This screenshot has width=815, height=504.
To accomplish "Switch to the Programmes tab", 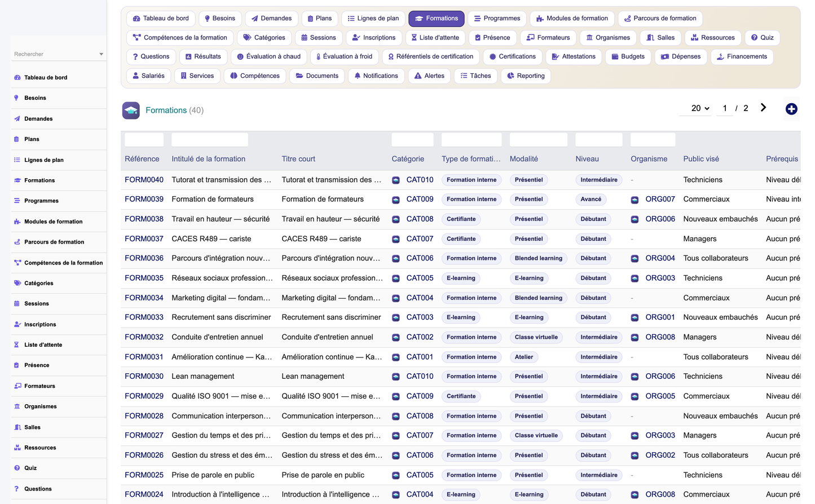I will click(x=497, y=19).
